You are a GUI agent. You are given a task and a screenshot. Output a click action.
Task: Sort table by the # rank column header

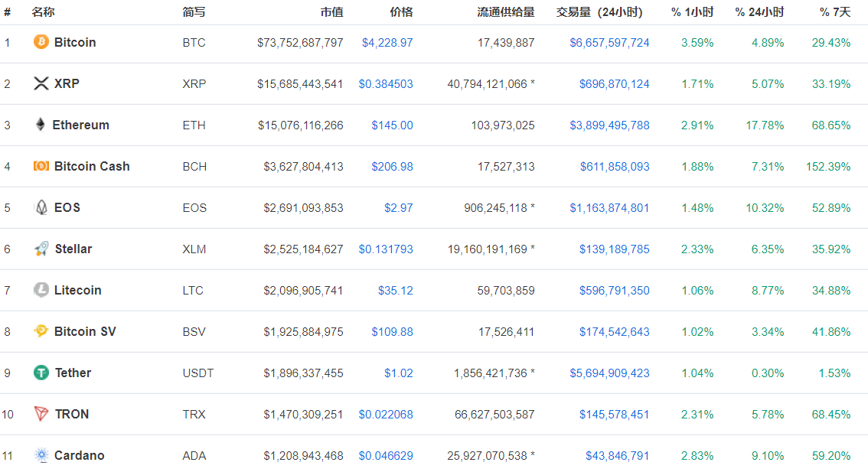[x=7, y=12]
